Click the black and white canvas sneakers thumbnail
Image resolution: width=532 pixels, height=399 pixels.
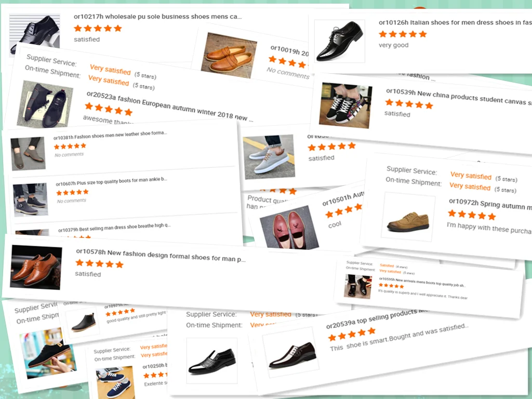point(345,105)
